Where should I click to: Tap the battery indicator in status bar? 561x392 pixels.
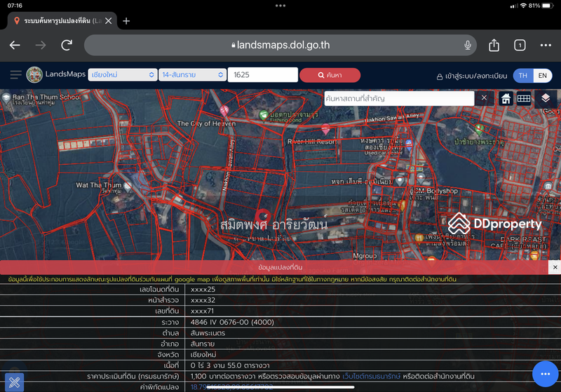tap(548, 6)
